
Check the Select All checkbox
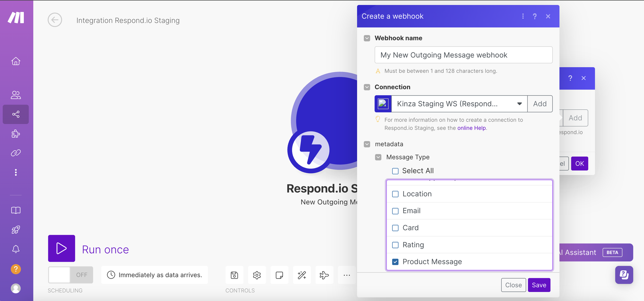click(395, 171)
